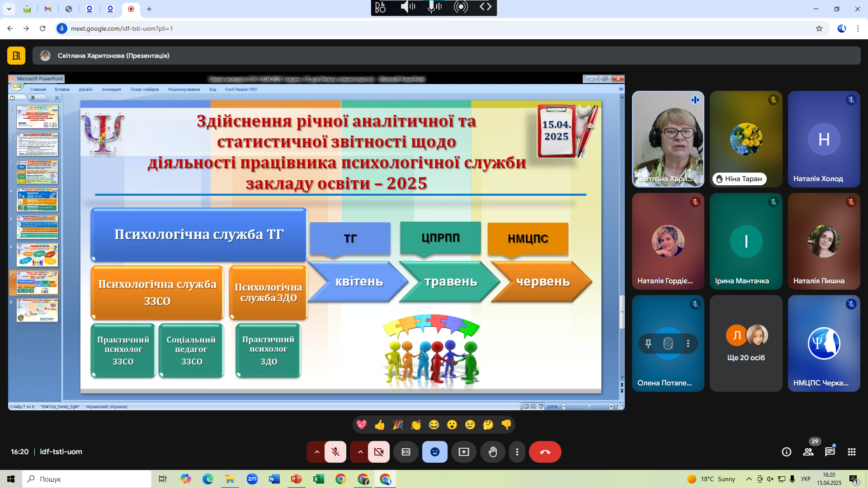This screenshot has width=868, height=488.
Task: Click microphone icon in top recording toolbar
Action: [434, 7]
